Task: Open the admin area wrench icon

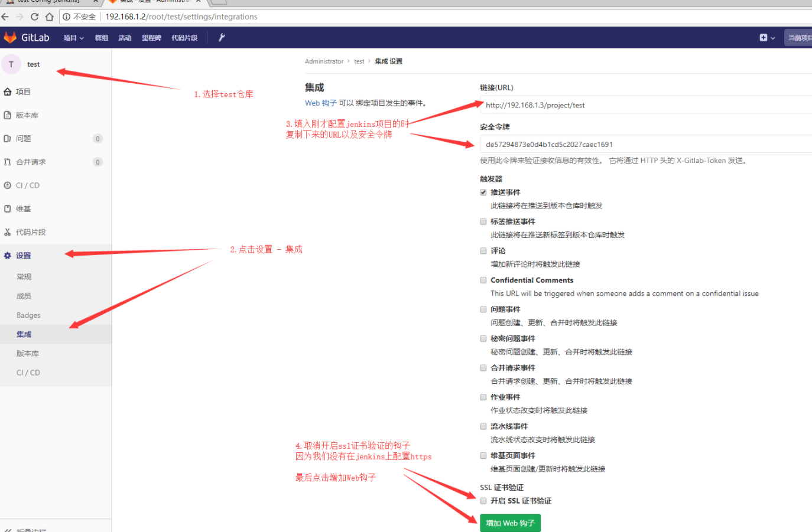Action: coord(222,37)
